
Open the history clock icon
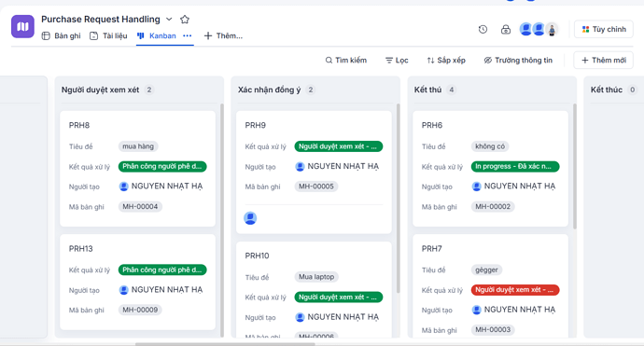[483, 29]
